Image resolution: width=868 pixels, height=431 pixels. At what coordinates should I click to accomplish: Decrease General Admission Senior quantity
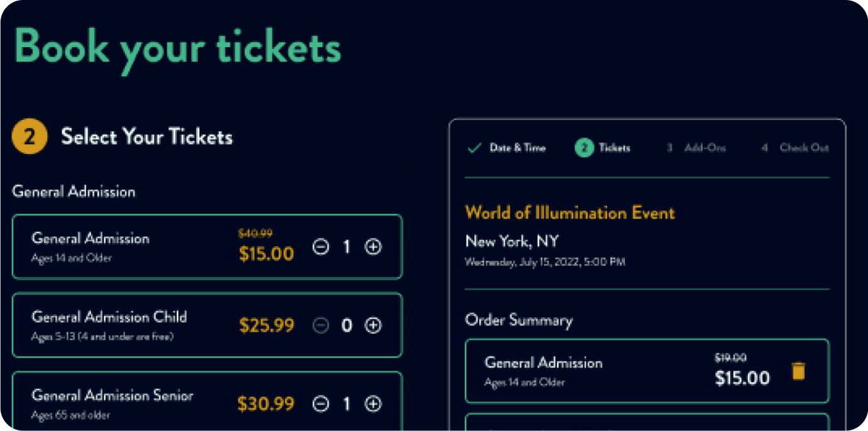[x=321, y=404]
